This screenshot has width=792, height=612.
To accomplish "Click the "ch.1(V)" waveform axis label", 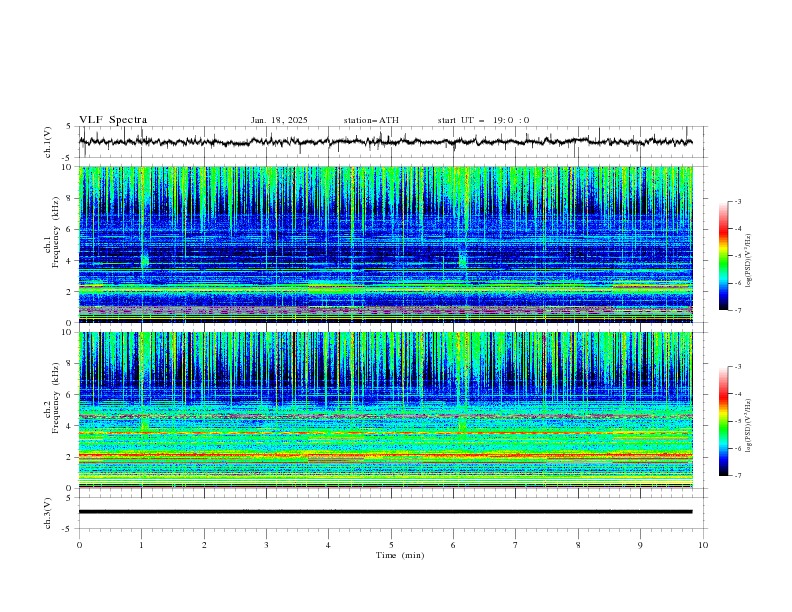I will point(48,142).
